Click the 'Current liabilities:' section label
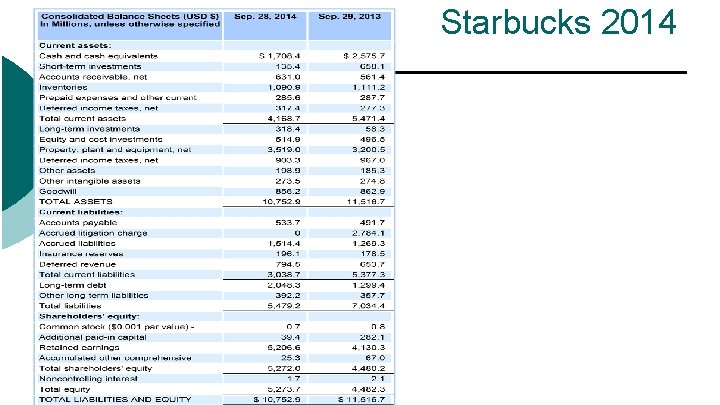The width and height of the screenshot is (720, 405). pyautogui.click(x=81, y=212)
